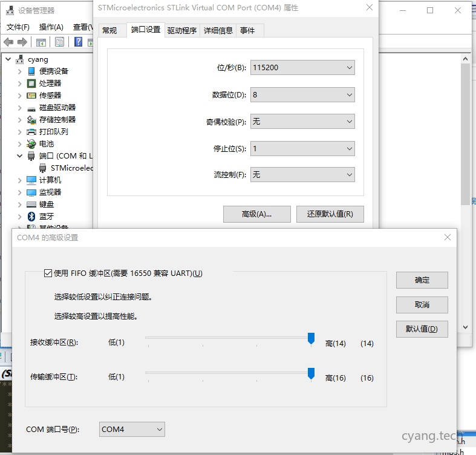Click the show/hide console tree toolbar icon

(x=41, y=42)
